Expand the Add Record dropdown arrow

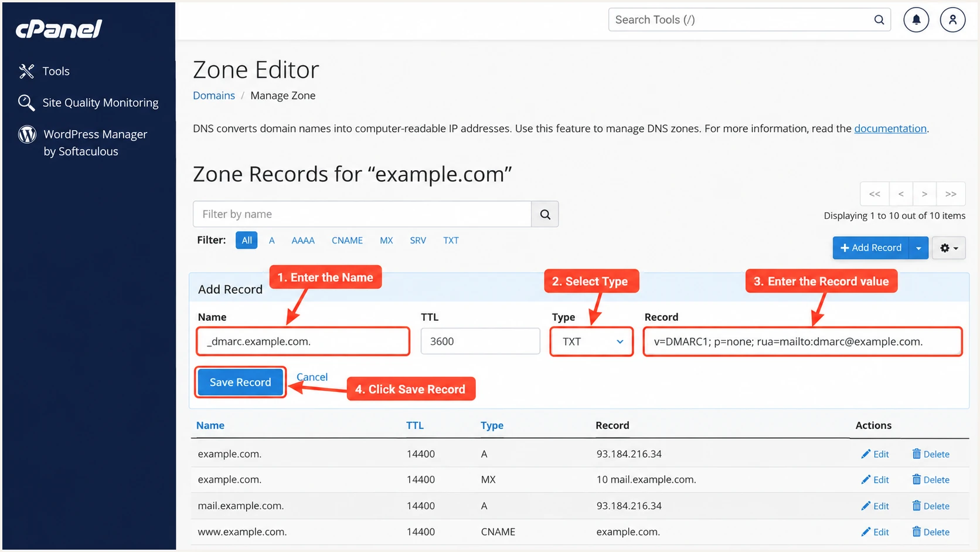pos(918,248)
